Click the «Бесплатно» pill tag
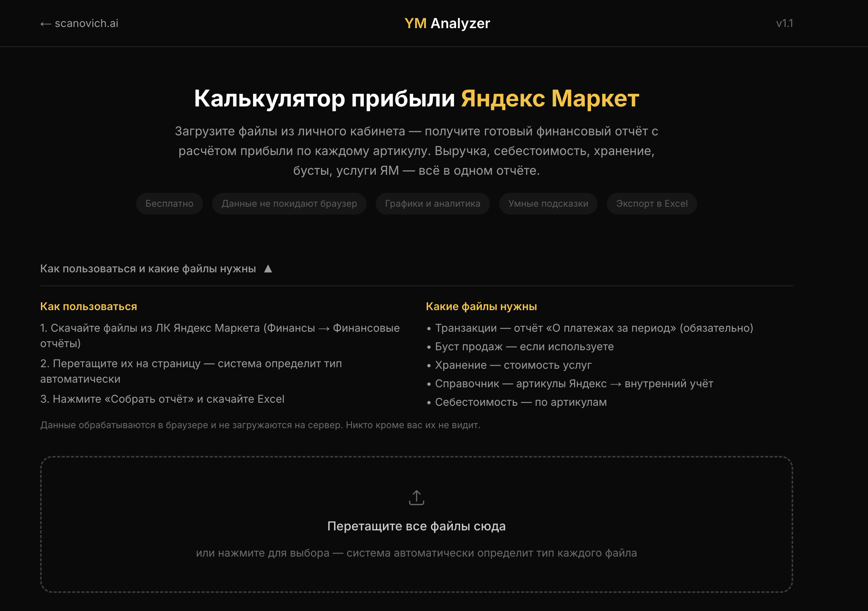 (x=169, y=204)
